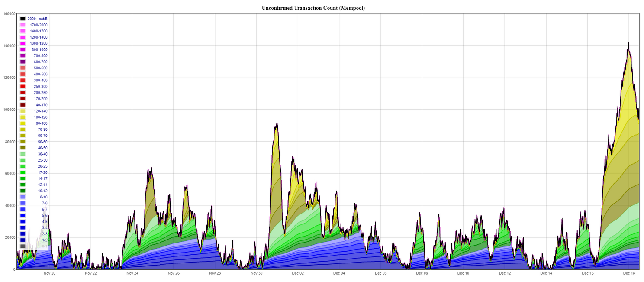Toggle the 1400-1700 fee band swatch

pyautogui.click(x=23, y=31)
